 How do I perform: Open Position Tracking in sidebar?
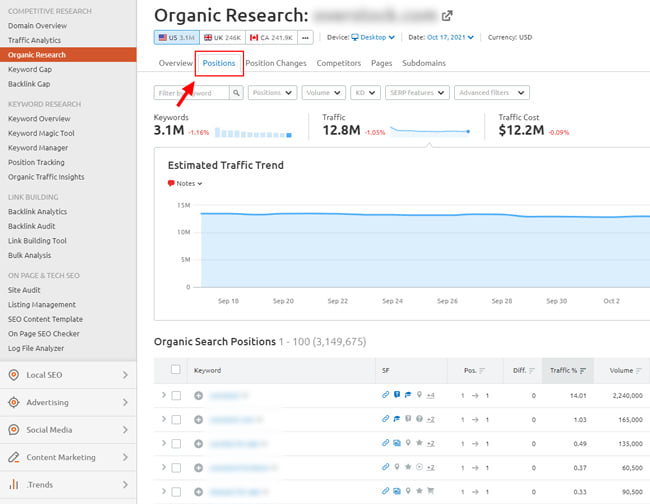point(36,162)
